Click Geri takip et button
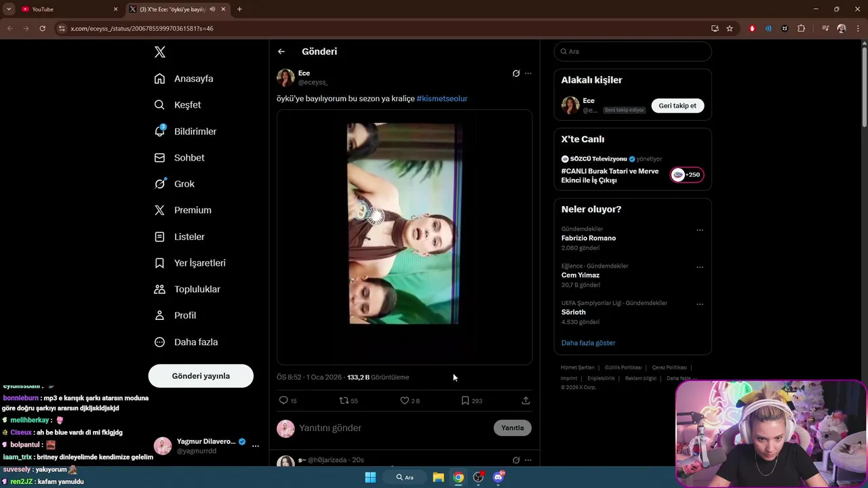The width and height of the screenshot is (868, 488). [x=677, y=106]
